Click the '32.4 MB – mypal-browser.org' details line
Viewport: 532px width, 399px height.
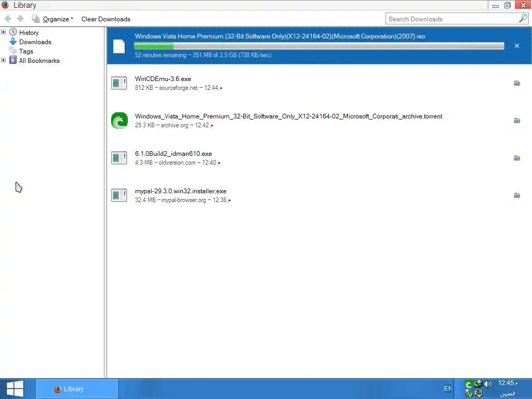[x=182, y=200]
